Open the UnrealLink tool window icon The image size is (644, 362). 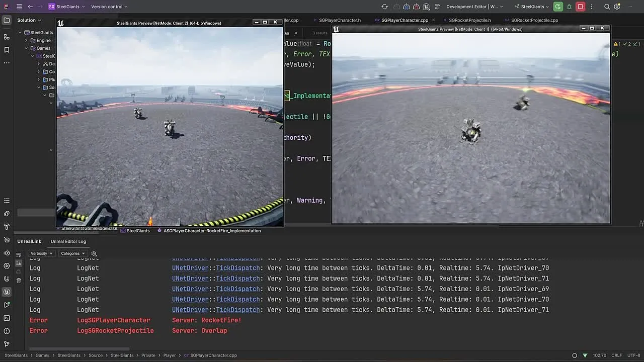coord(7,292)
